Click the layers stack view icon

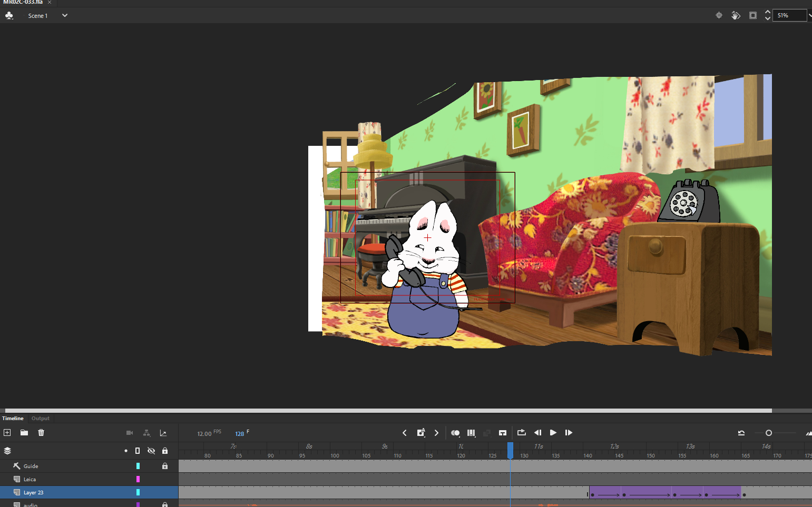(7, 451)
